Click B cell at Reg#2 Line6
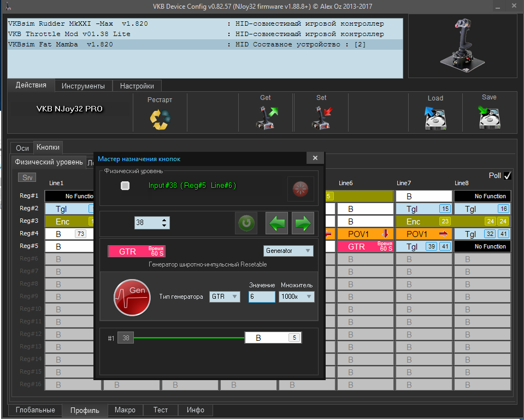Viewport: 524px width, 420px height. 366,209
